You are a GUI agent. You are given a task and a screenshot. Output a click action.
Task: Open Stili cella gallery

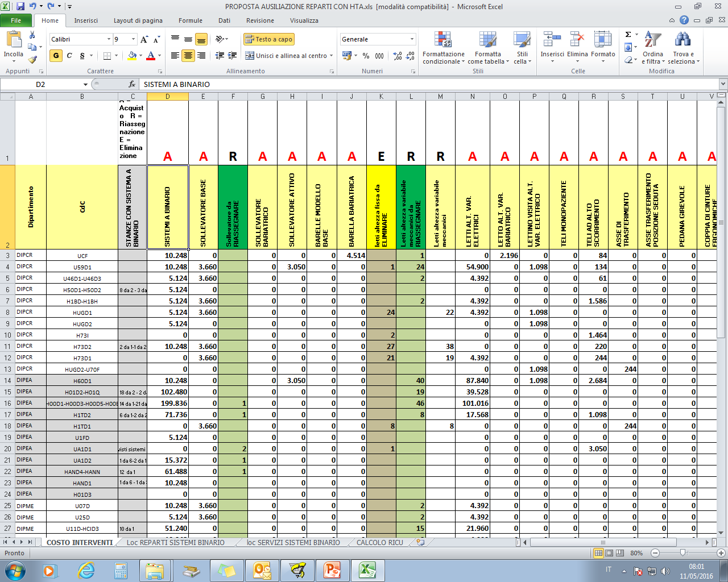pyautogui.click(x=522, y=48)
